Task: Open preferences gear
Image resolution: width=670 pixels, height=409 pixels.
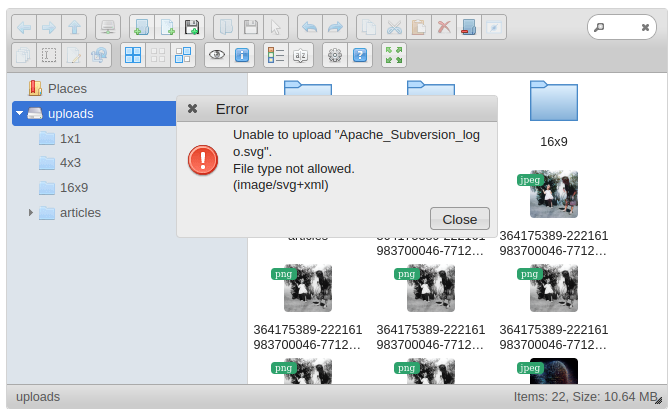Action: coord(335,55)
